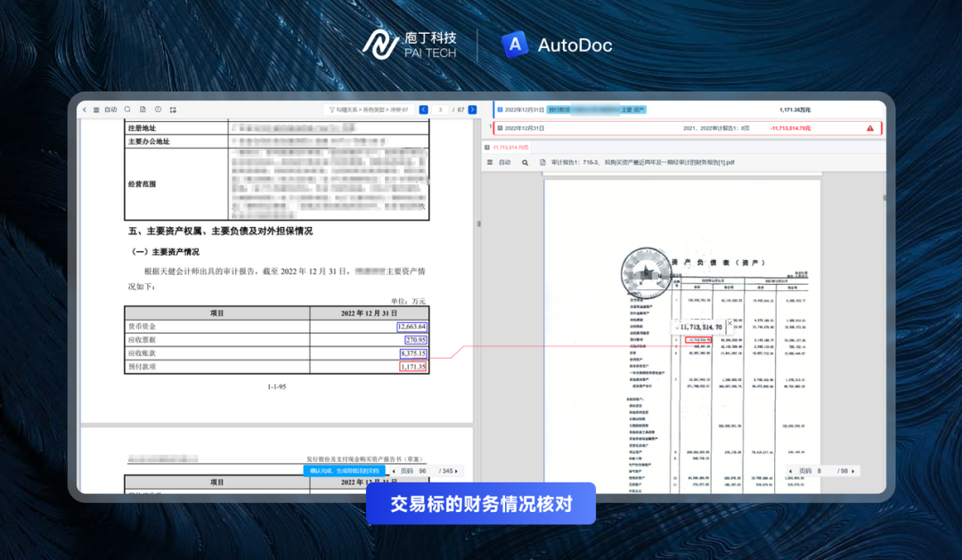Click the highlighted 8,375.15 value

[x=413, y=353]
